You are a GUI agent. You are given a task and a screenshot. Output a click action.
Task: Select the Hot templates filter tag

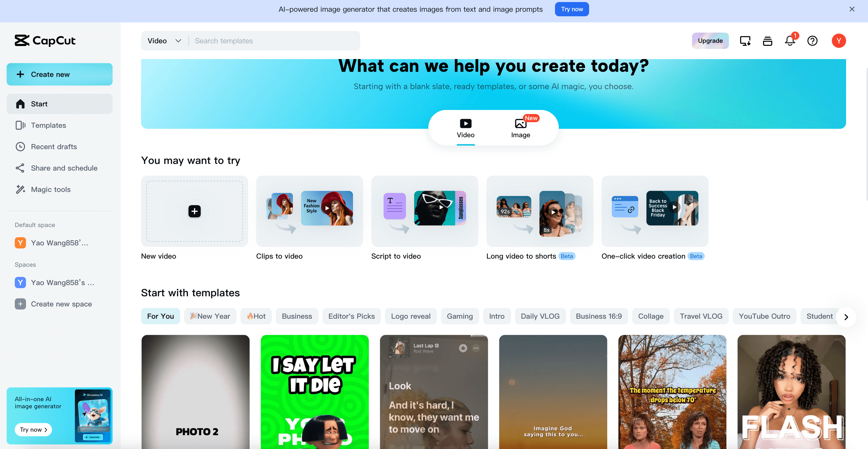[x=255, y=316]
